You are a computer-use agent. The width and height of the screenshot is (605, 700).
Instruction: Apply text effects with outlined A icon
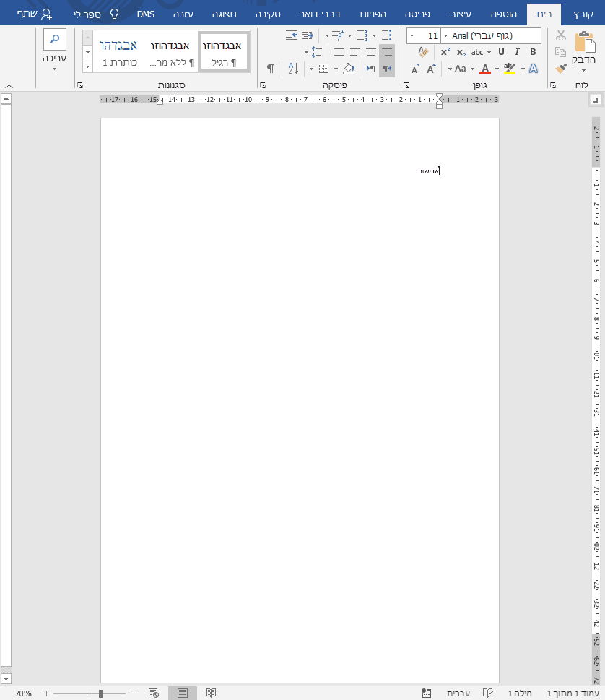(534, 69)
